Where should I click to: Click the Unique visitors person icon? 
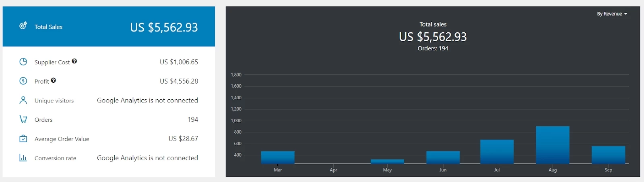coord(23,100)
